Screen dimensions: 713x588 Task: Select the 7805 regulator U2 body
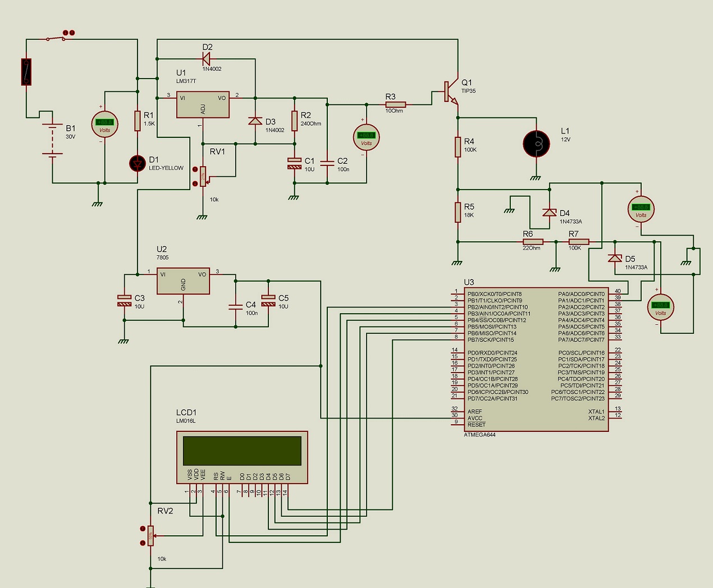[183, 281]
